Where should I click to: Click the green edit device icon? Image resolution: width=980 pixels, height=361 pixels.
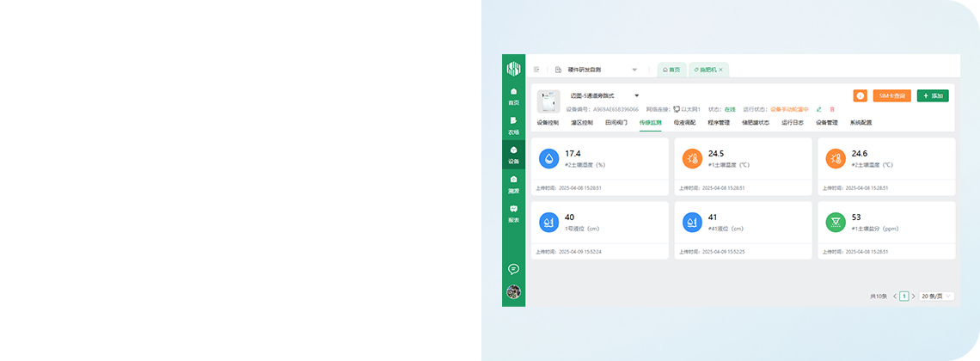[819, 109]
